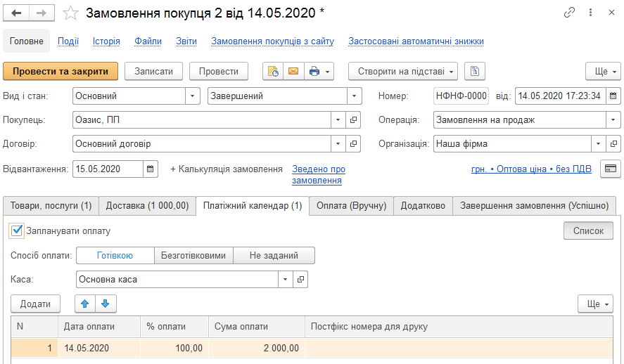Expand the Організація dropdown
Image resolution: width=624 pixels, height=364 pixels.
pyautogui.click(x=598, y=143)
